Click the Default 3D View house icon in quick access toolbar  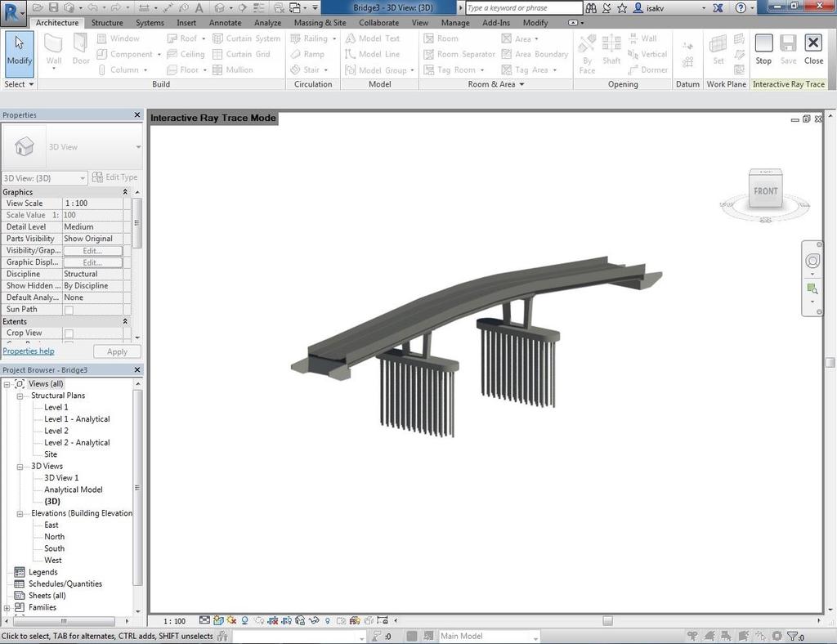pyautogui.click(x=219, y=7)
